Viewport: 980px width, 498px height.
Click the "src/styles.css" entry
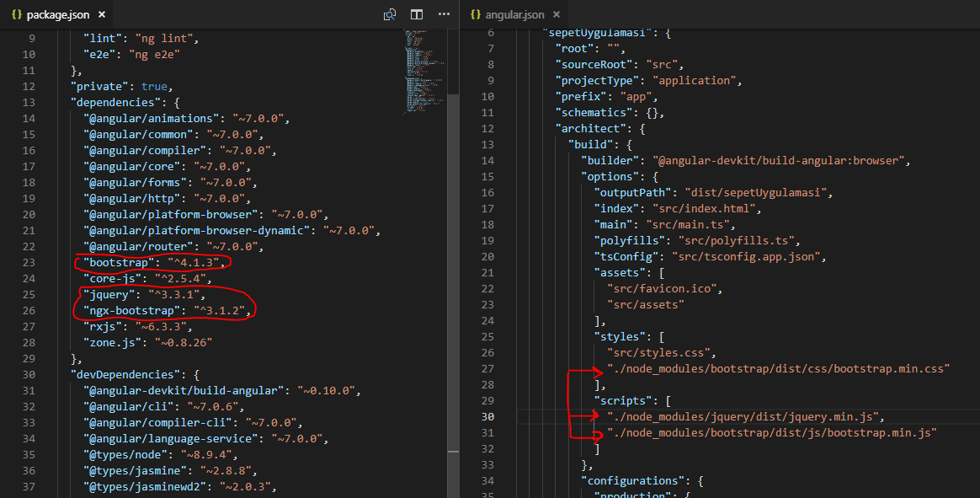658,353
